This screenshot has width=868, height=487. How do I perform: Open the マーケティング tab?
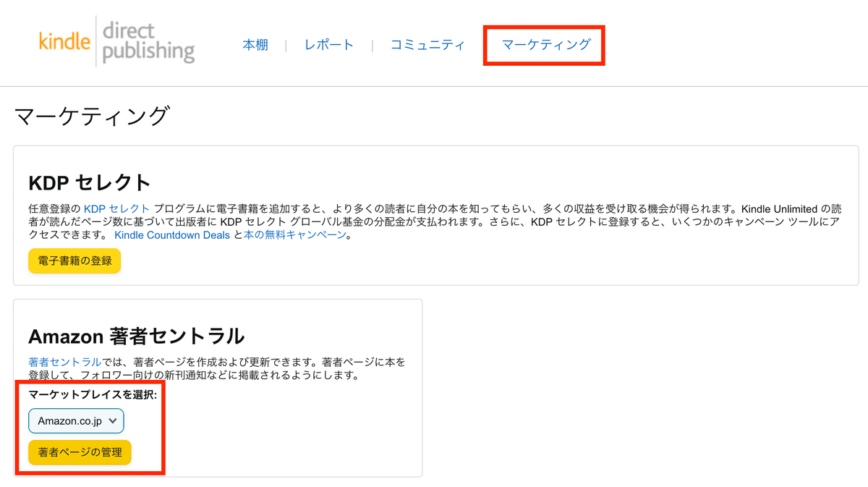(546, 45)
